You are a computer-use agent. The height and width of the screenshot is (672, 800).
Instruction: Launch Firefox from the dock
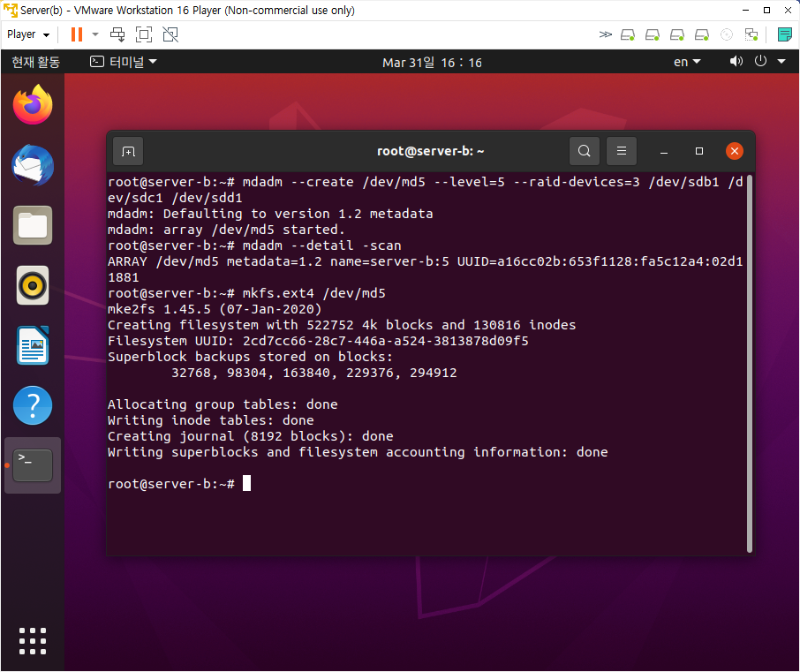click(x=33, y=104)
